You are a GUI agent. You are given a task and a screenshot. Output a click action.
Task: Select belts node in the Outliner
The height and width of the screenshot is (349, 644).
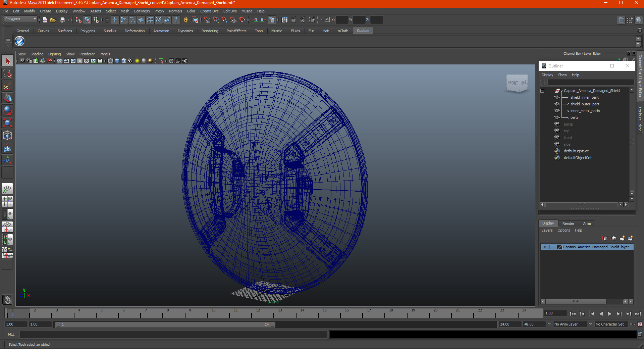pos(574,117)
